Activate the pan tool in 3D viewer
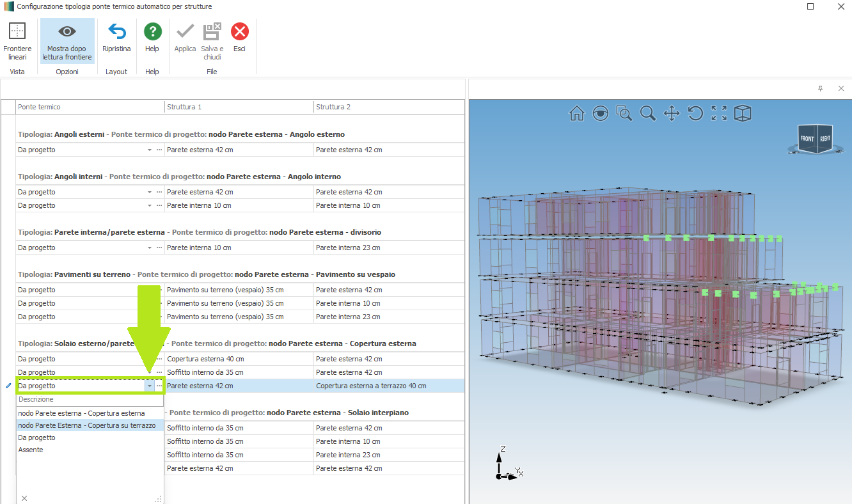 [671, 114]
